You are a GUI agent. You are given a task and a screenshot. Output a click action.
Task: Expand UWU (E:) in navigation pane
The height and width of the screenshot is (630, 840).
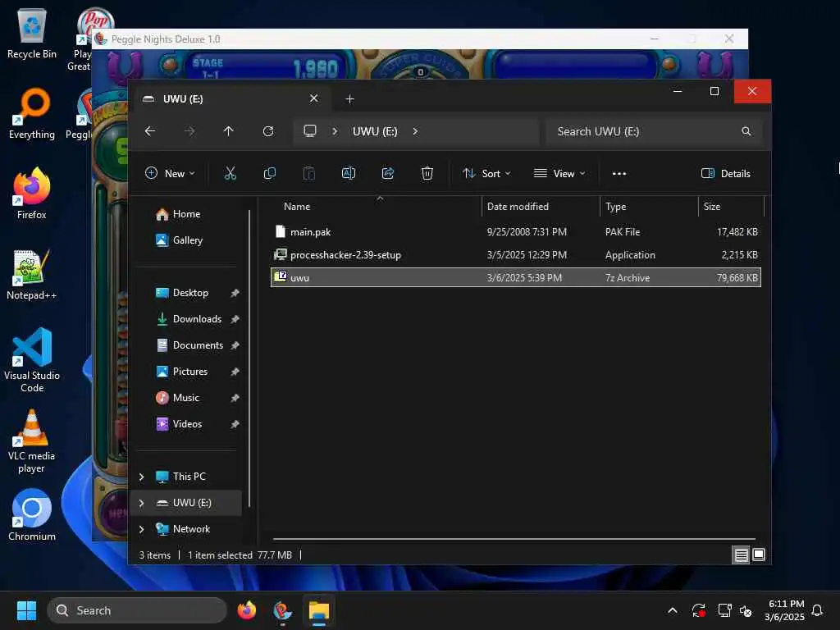pyautogui.click(x=141, y=503)
